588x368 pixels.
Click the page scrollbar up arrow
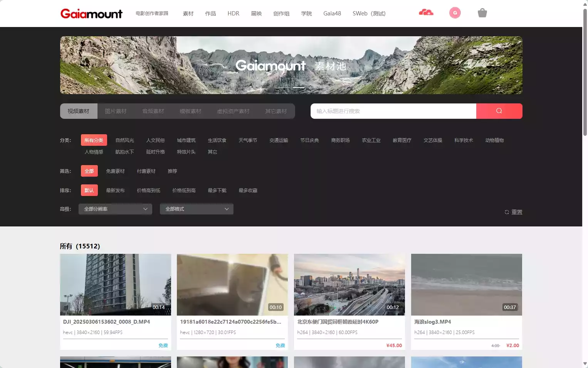click(x=585, y=4)
